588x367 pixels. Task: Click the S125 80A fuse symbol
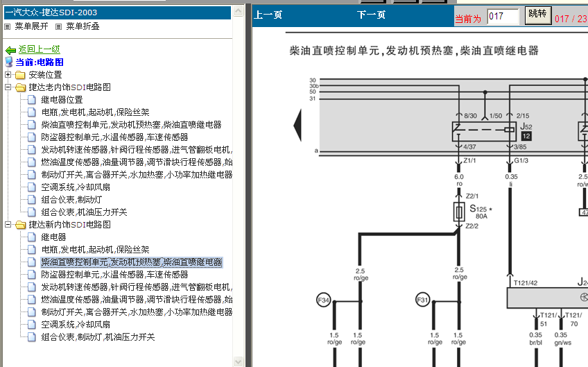click(458, 212)
